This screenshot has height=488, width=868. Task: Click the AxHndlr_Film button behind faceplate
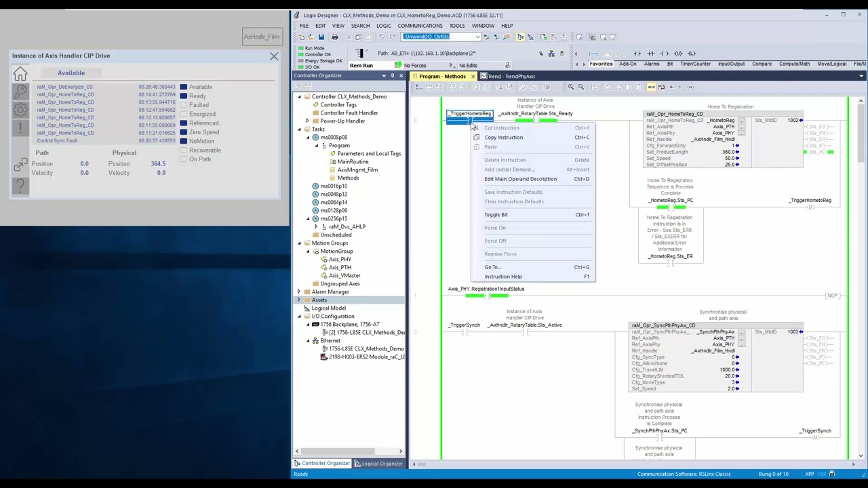(262, 37)
